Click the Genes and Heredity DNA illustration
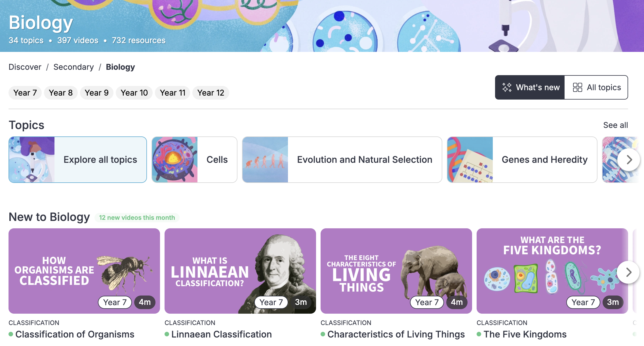Image resolution: width=644 pixels, height=346 pixels. click(x=470, y=160)
